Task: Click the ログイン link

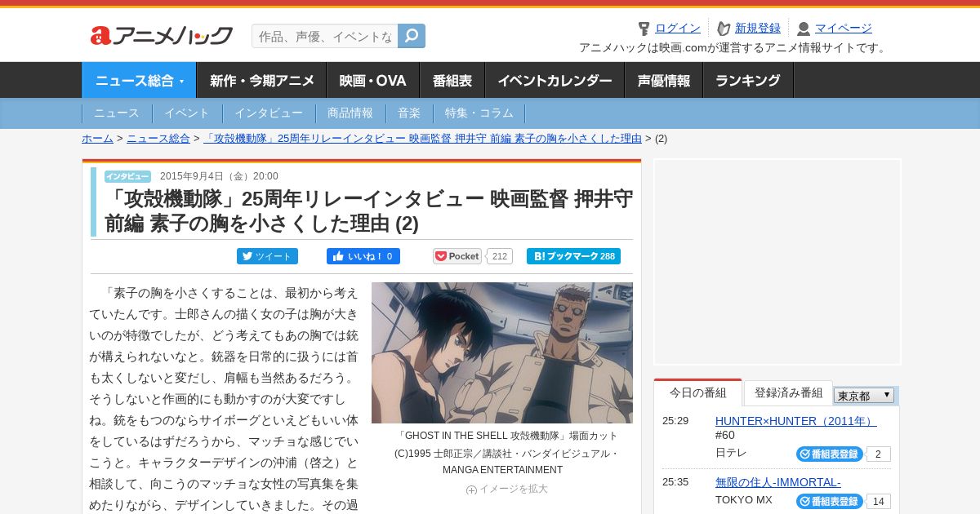Action: pyautogui.click(x=678, y=29)
